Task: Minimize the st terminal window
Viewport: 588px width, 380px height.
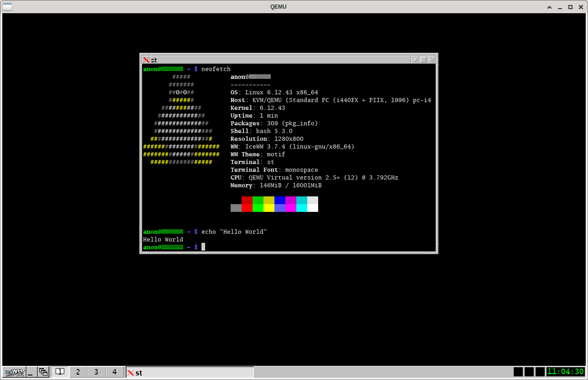Action: click(415, 60)
